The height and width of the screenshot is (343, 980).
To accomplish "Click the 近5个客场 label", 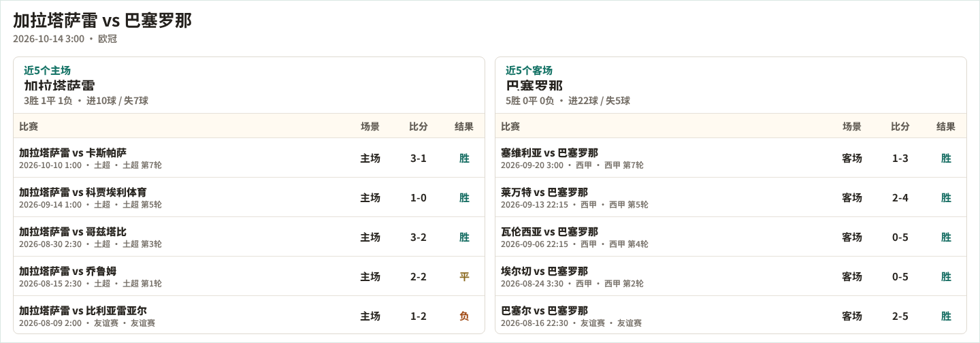I will coord(529,70).
